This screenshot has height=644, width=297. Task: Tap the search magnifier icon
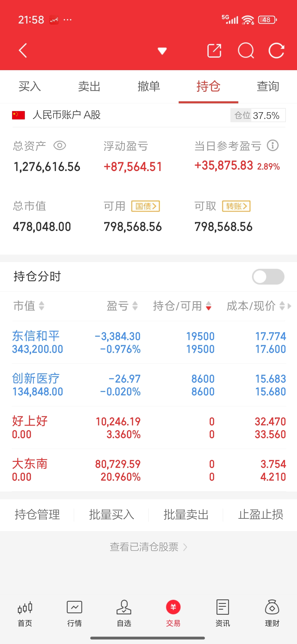coord(246,51)
